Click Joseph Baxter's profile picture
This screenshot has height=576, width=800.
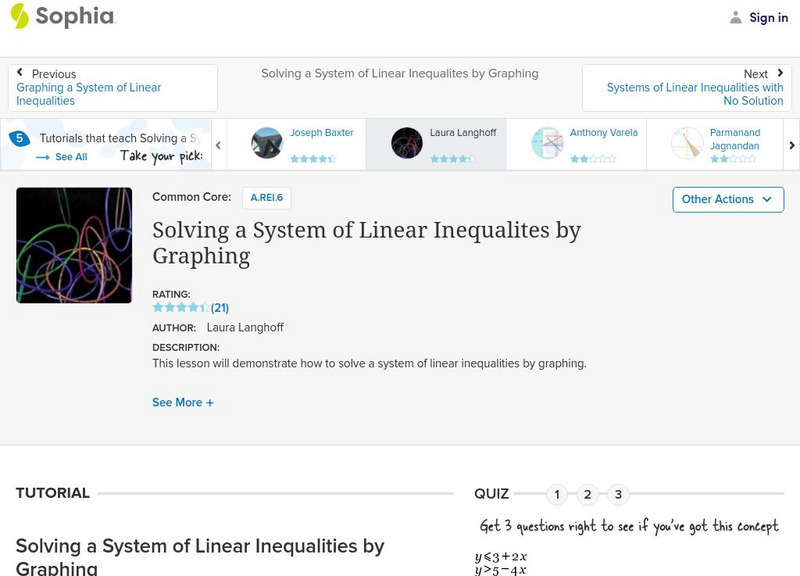point(269,143)
